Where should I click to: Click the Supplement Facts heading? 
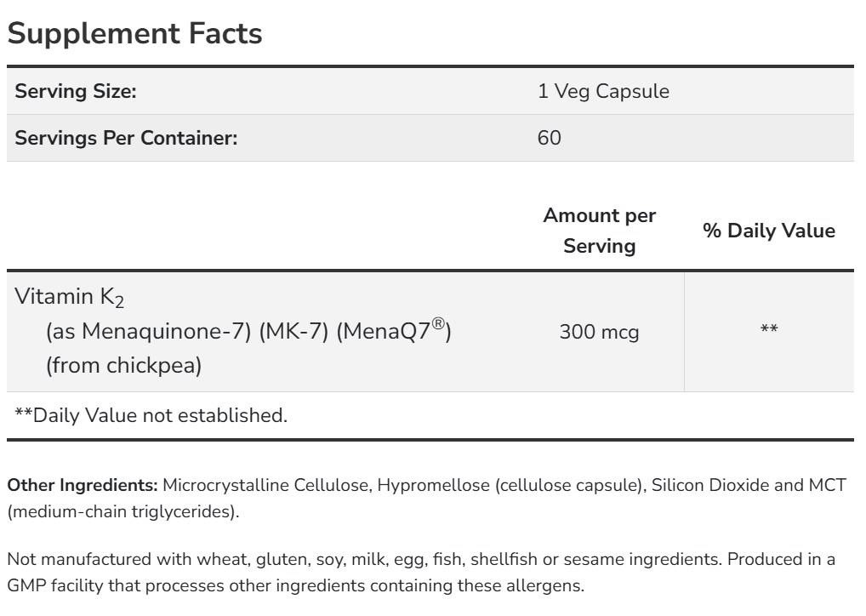pos(134,33)
